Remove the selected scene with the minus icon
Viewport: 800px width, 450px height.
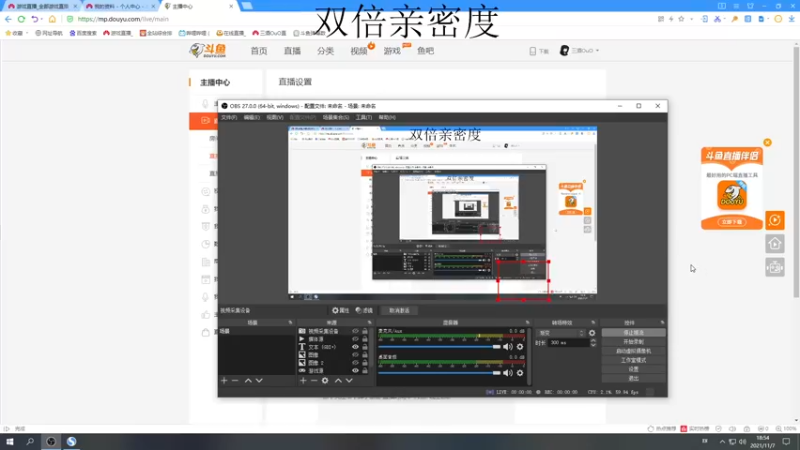[x=235, y=381]
